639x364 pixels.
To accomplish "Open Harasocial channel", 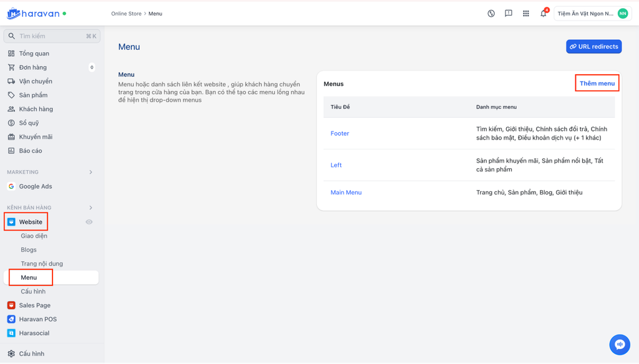I will [x=34, y=333].
